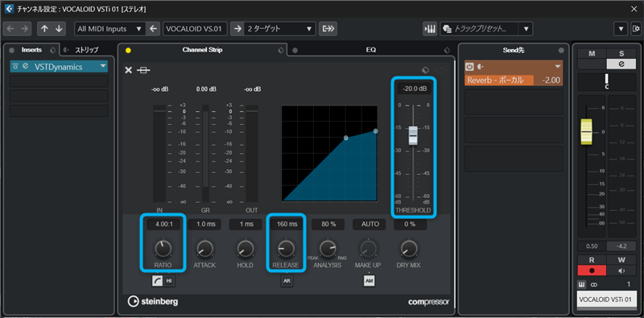
Task: Click the compressor curve threshold point
Action: pos(346,138)
